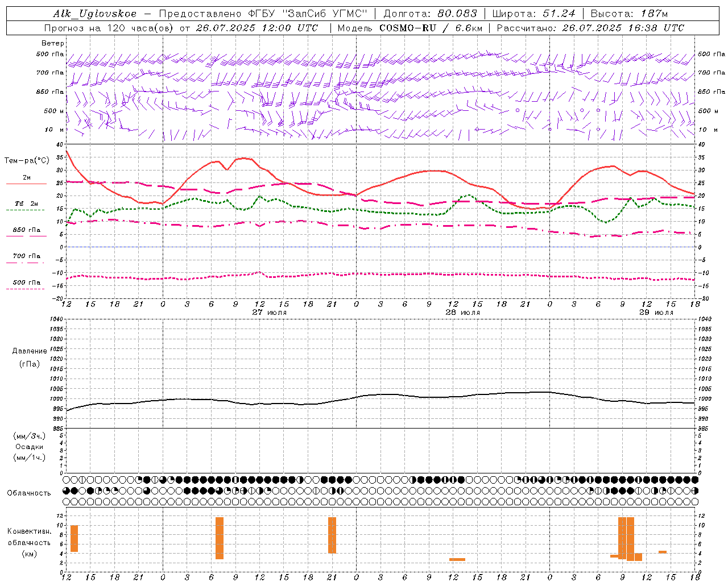This screenshot has width=728, height=582.
Task: Click the '(гПа)' pressure unit label
Action: [30, 364]
